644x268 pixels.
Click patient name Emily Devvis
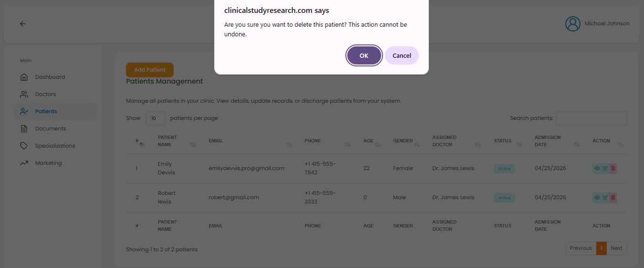pos(166,168)
